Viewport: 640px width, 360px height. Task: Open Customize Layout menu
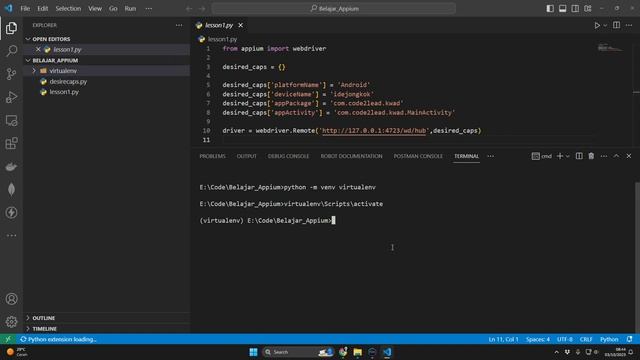tap(588, 9)
